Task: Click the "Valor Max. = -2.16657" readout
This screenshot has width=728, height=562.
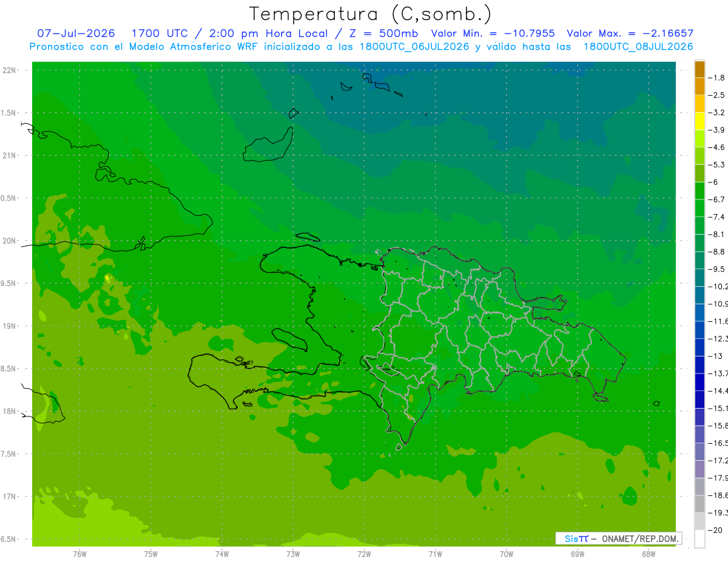Action: click(x=630, y=33)
